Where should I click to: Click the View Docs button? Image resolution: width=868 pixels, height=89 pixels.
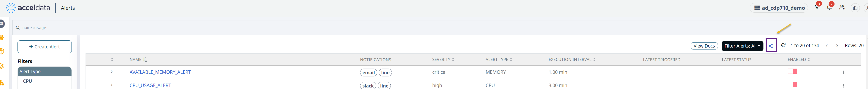[704, 46]
